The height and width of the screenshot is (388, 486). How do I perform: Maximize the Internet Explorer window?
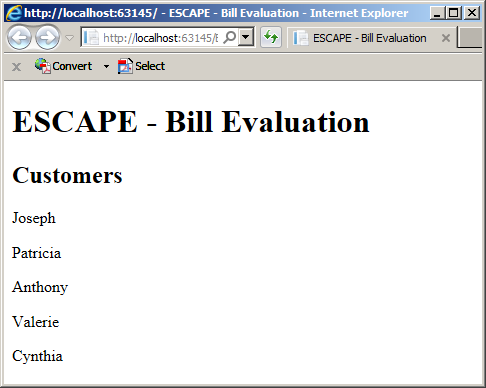click(453, 13)
